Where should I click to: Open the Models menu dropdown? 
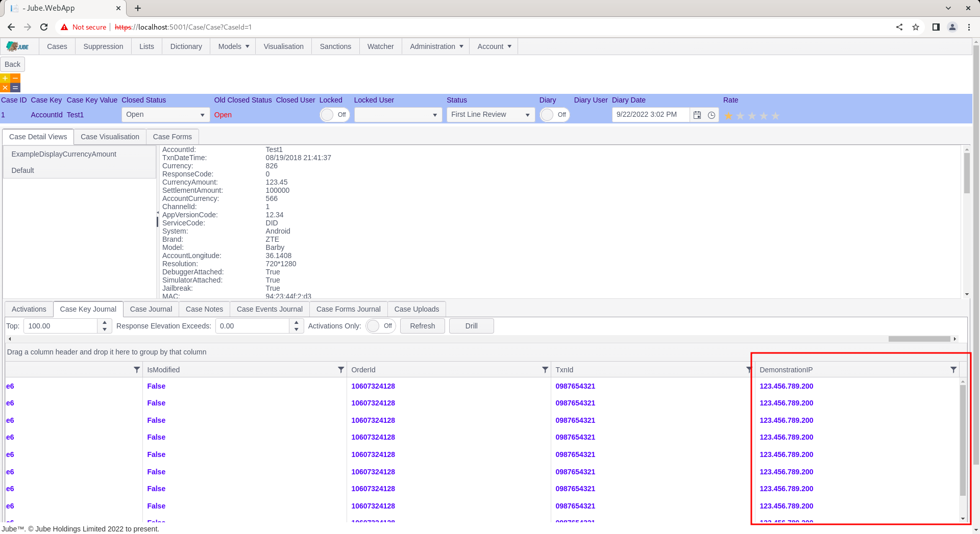point(234,46)
